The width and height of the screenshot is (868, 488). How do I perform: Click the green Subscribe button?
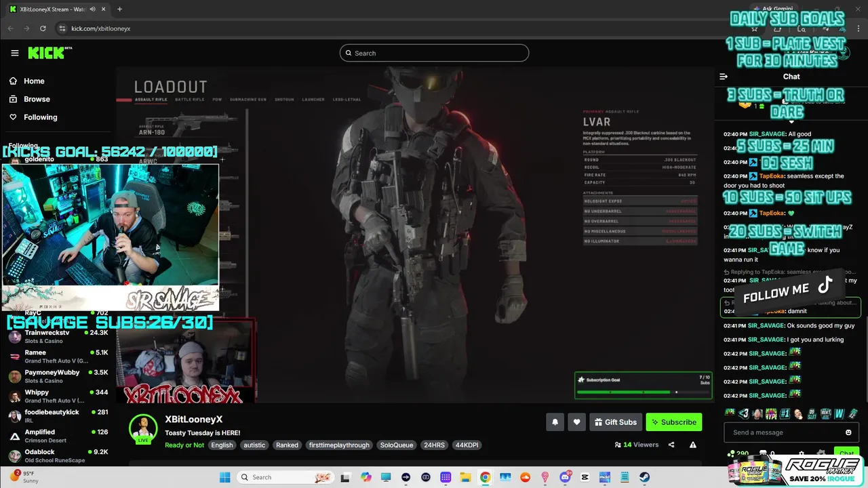point(673,422)
